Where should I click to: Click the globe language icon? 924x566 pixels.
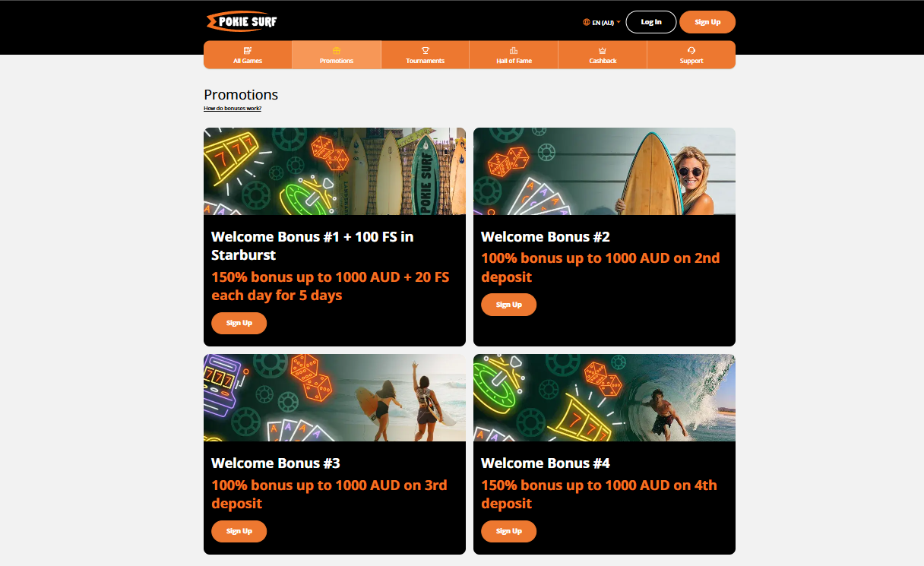587,22
